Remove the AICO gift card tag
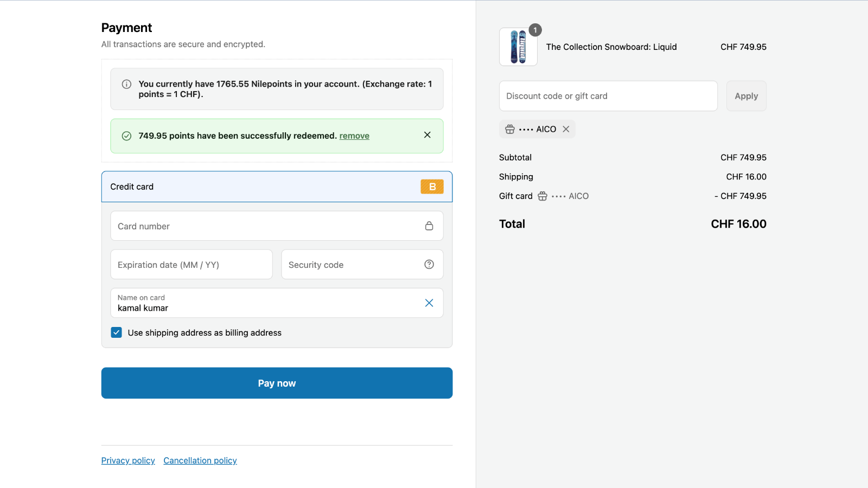 pyautogui.click(x=566, y=129)
